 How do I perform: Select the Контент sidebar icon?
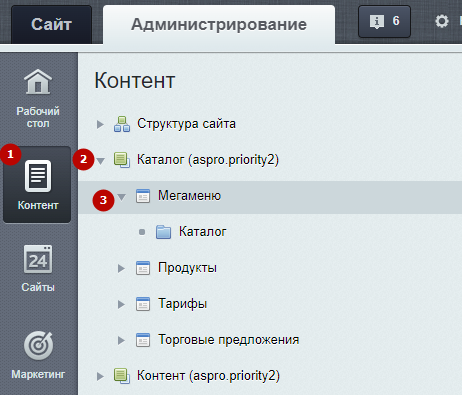click(x=38, y=176)
